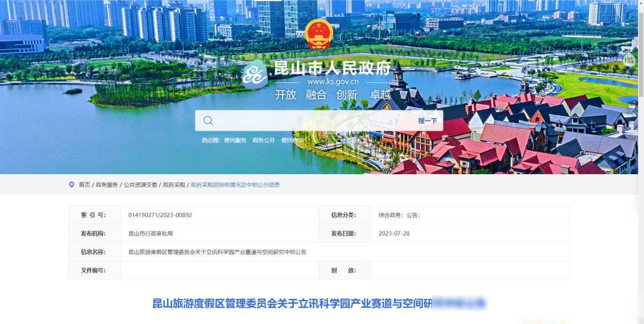The width and height of the screenshot is (644, 324).
Task: Click the search magnifier icon
Action: tap(208, 121)
